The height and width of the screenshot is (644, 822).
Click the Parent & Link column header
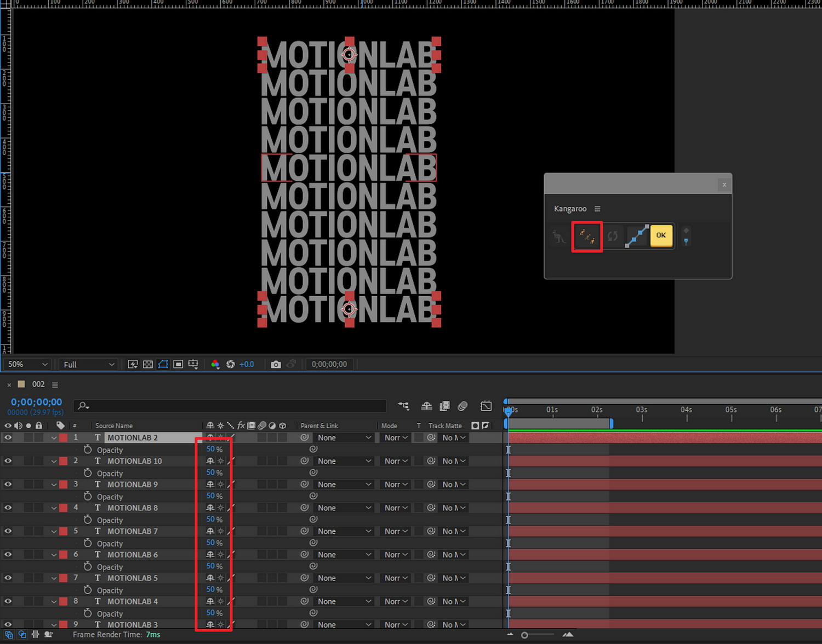click(319, 426)
